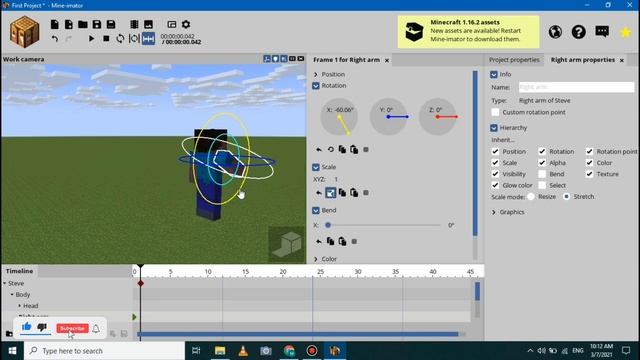The width and height of the screenshot is (640, 360).
Task: Click the timeline region loop icon
Action: [134, 39]
